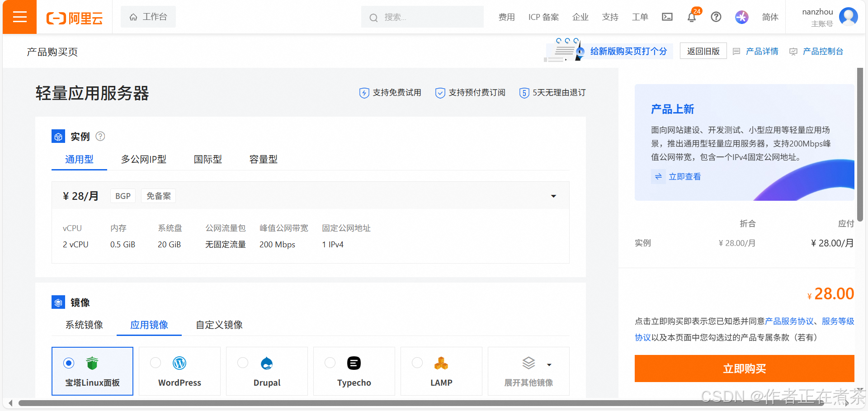Expand the 展开其他镜像 dropdown arrow
The image size is (868, 411).
tap(549, 364)
